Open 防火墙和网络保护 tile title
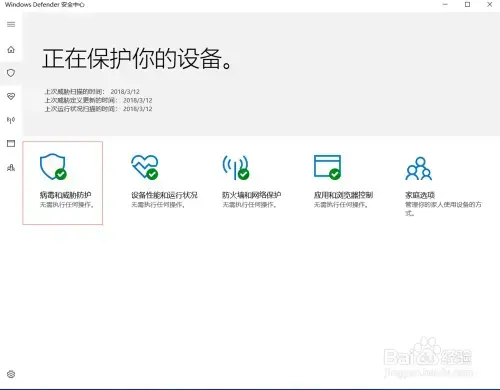 pos(252,195)
